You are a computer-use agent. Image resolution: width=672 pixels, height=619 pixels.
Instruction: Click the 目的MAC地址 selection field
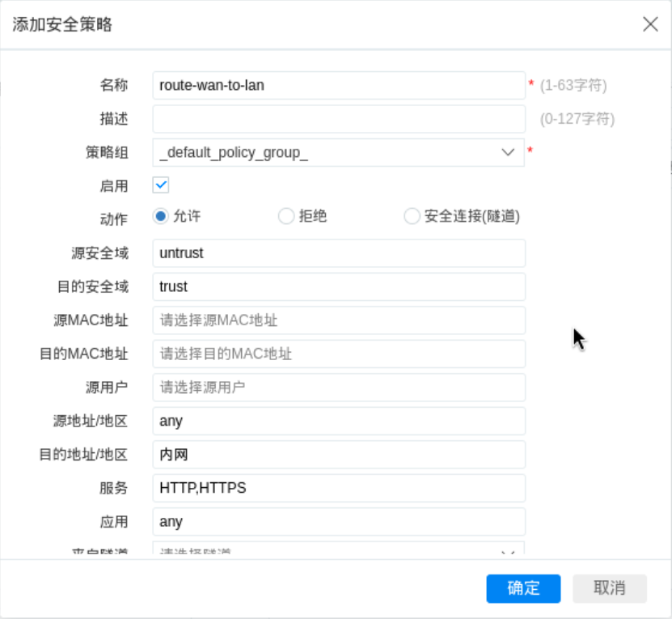pos(339,354)
